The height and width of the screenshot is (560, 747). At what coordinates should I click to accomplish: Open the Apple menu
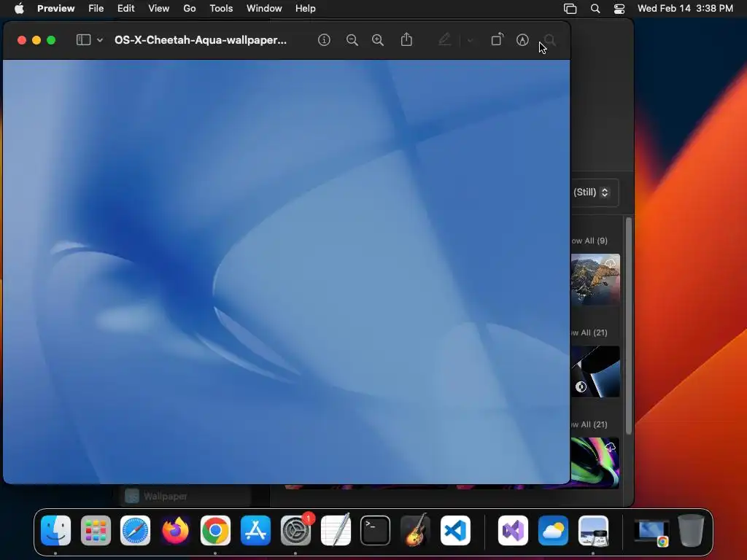(x=19, y=9)
